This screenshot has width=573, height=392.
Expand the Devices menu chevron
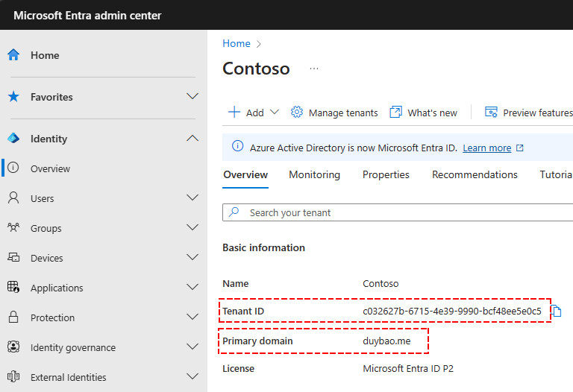click(x=192, y=257)
